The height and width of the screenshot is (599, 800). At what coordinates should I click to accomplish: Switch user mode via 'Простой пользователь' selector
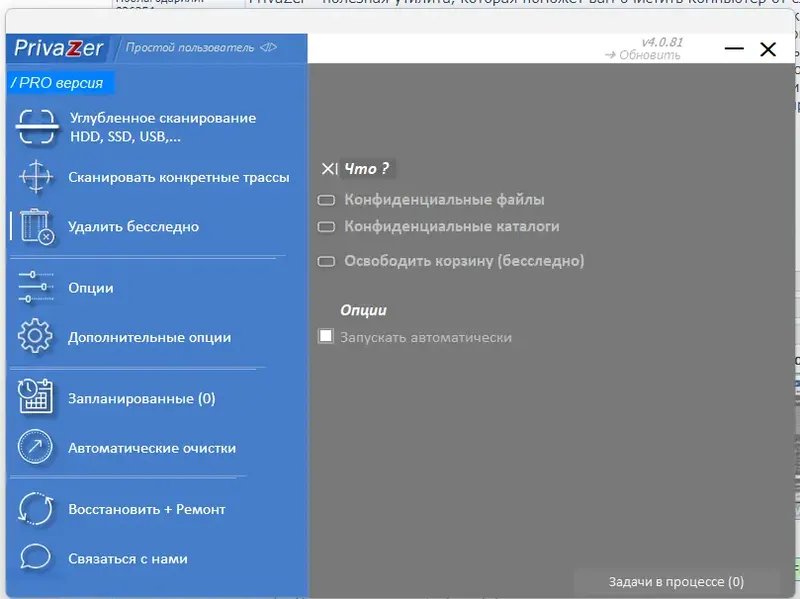(201, 47)
